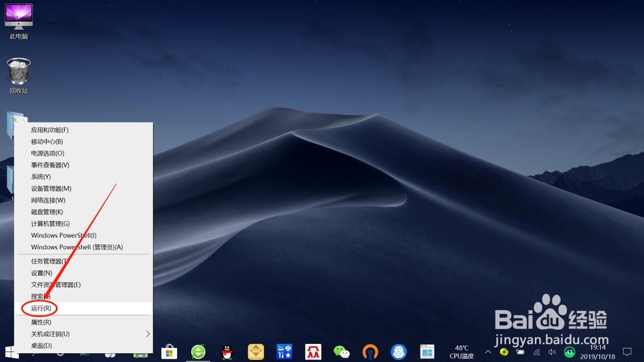
Task: Open the window-layout taskbar app icon
Action: [x=427, y=352]
